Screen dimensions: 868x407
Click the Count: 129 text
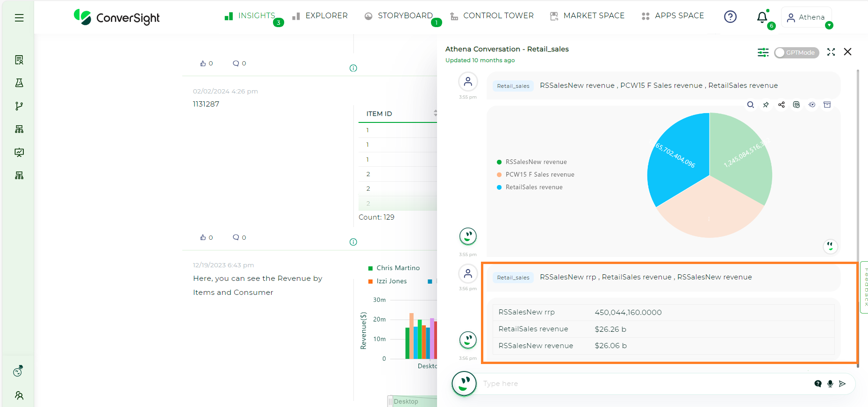[x=376, y=217]
